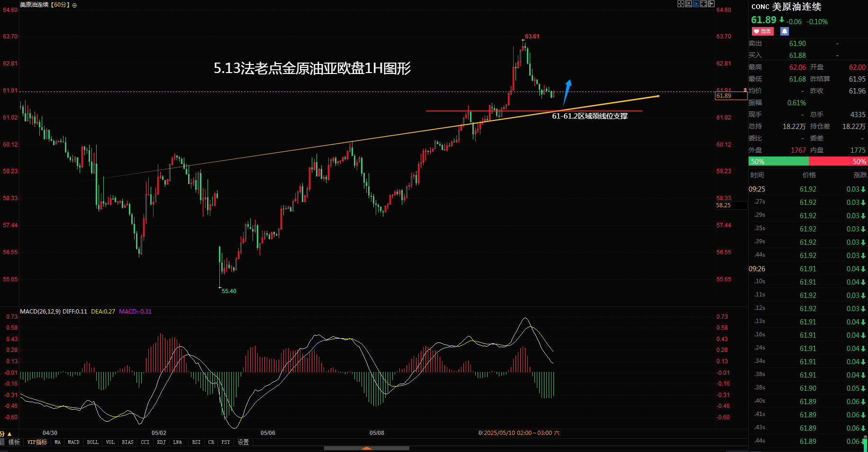Select the 09:26 tick row

pos(808,269)
